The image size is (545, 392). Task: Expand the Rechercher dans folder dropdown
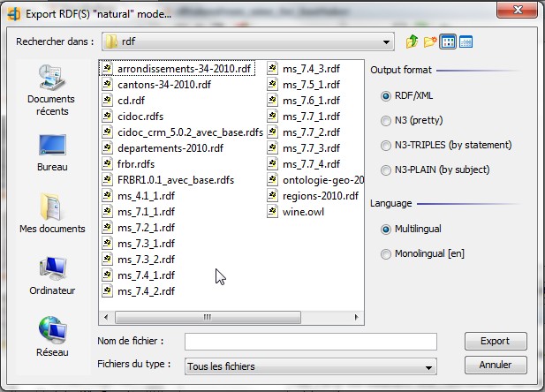(386, 42)
